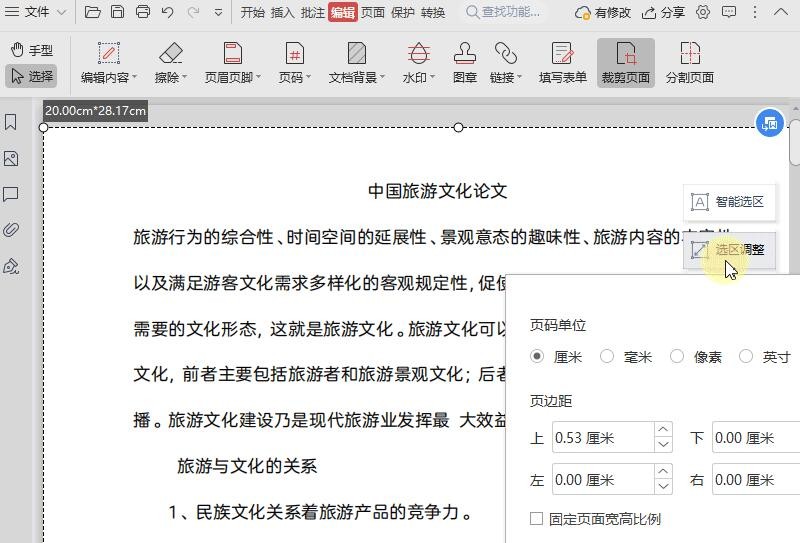Switch to the 插入 (Insert) tab
The image size is (801, 543).
tap(282, 13)
